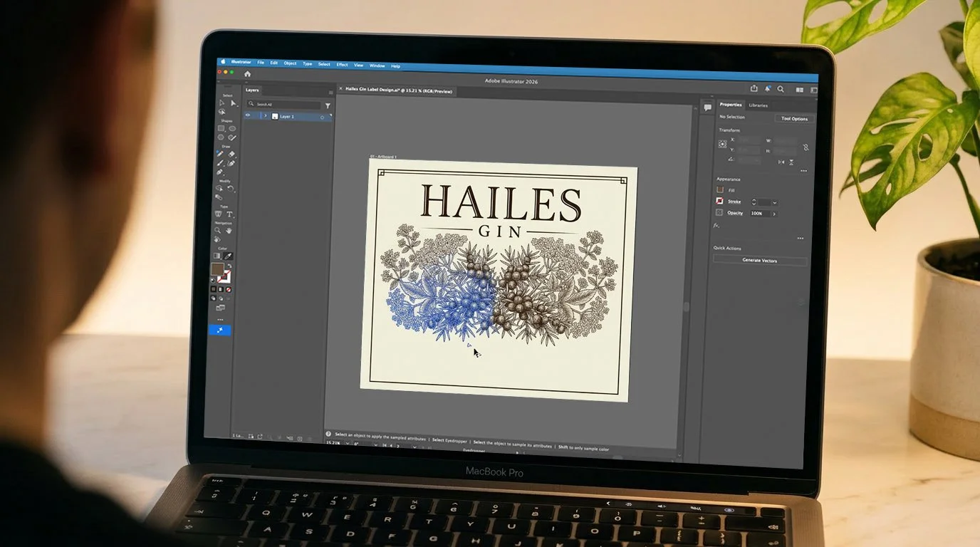The height and width of the screenshot is (547, 980).
Task: Open the stroke weight dropdown
Action: [775, 202]
